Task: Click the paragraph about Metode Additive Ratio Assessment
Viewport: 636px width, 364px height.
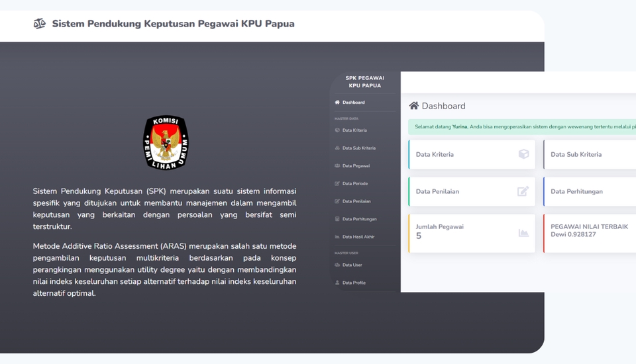Action: coord(165,269)
